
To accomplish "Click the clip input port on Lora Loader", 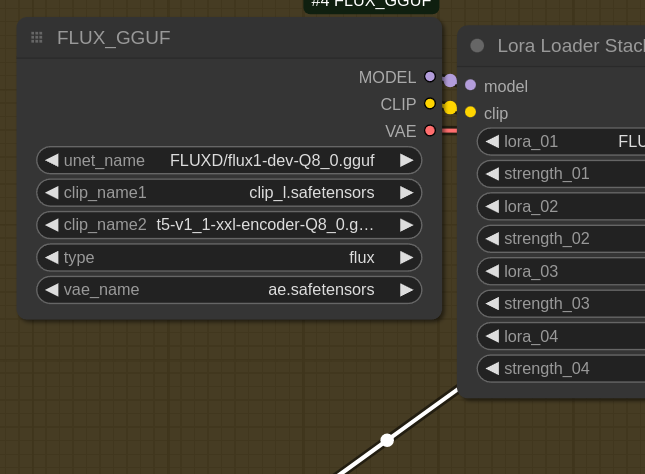I will (x=470, y=112).
